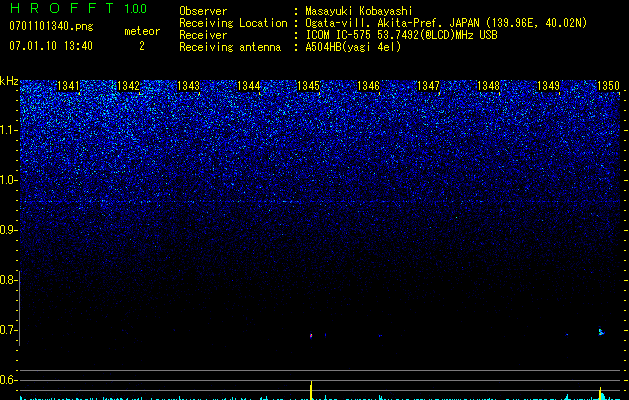The image size is (629, 400).
Task: Click the 0.6 kHz axis label
Action: point(7,380)
